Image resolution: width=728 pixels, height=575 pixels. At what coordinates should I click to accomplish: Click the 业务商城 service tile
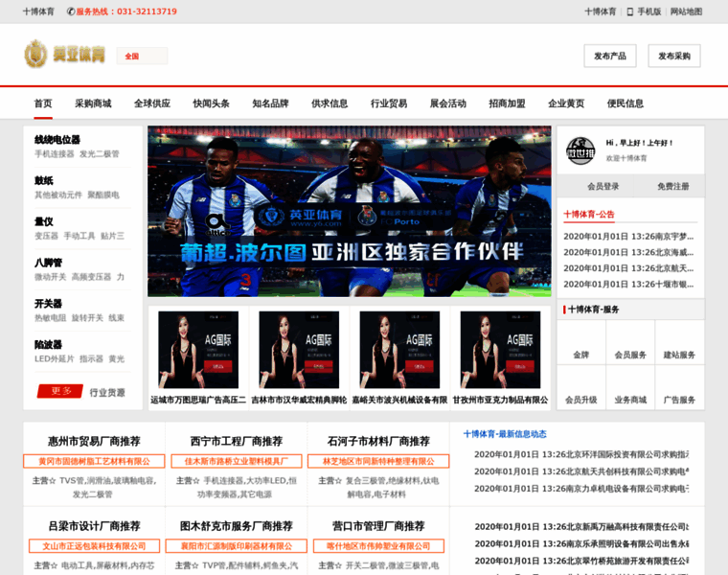pyautogui.click(x=630, y=387)
